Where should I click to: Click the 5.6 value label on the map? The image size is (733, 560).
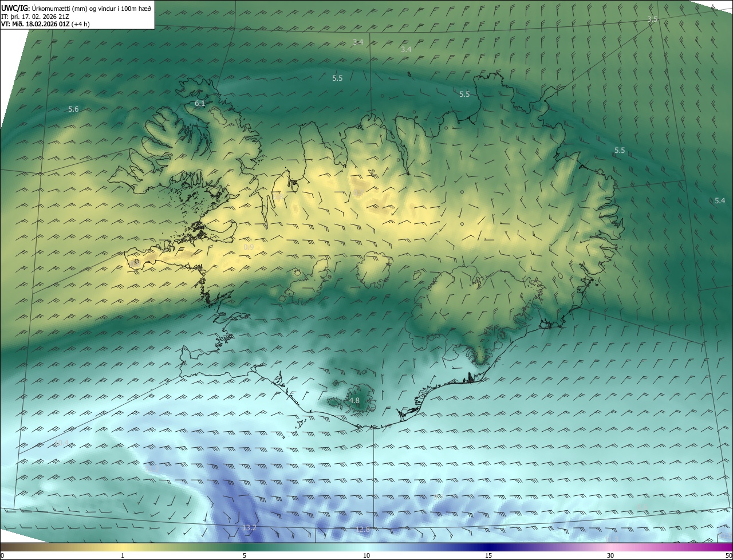tap(73, 109)
